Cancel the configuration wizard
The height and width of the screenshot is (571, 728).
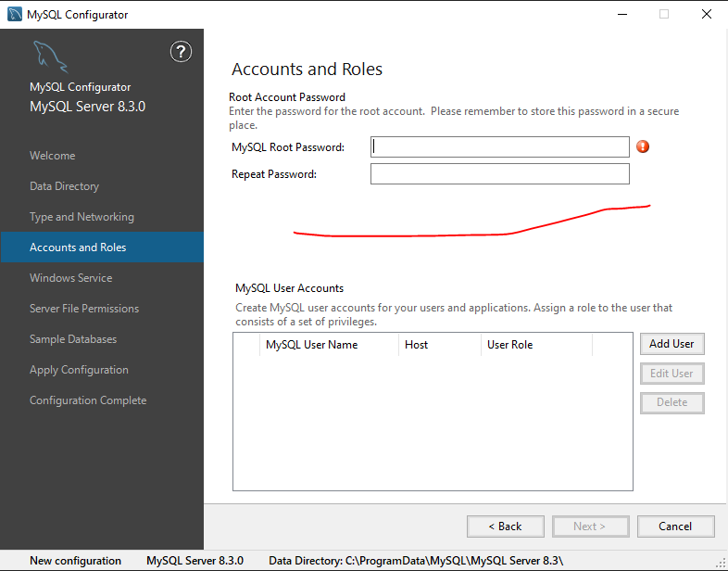click(675, 527)
